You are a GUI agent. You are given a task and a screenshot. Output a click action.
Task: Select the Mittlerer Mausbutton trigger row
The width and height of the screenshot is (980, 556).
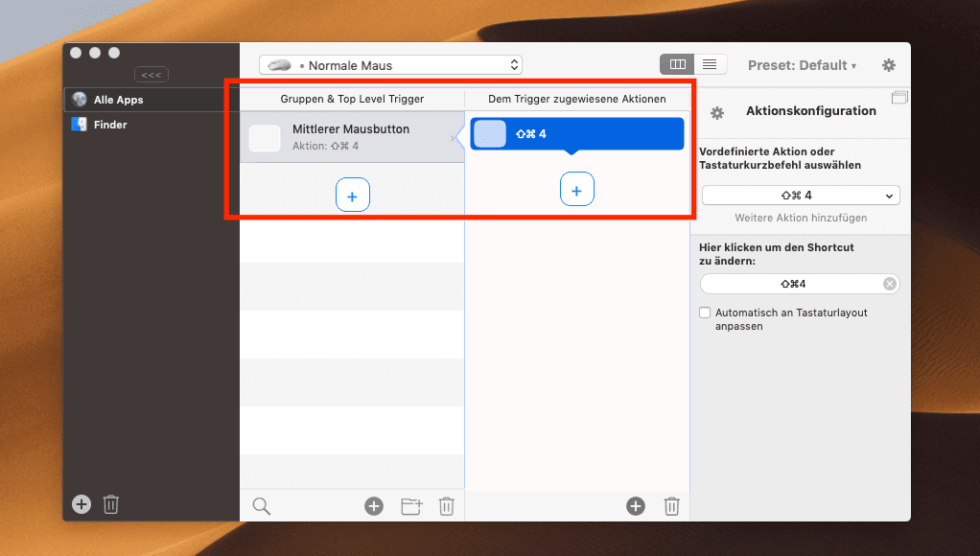click(353, 137)
